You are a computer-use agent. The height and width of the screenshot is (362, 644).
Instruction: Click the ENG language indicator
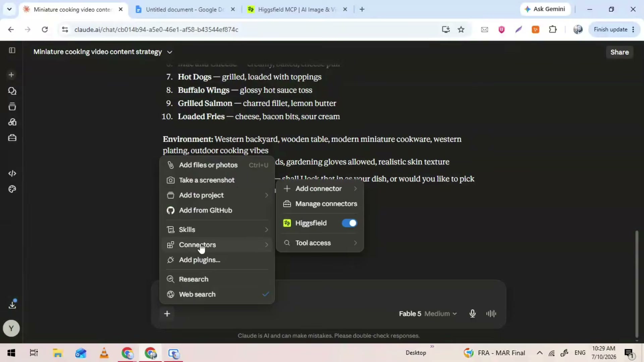tap(580, 353)
